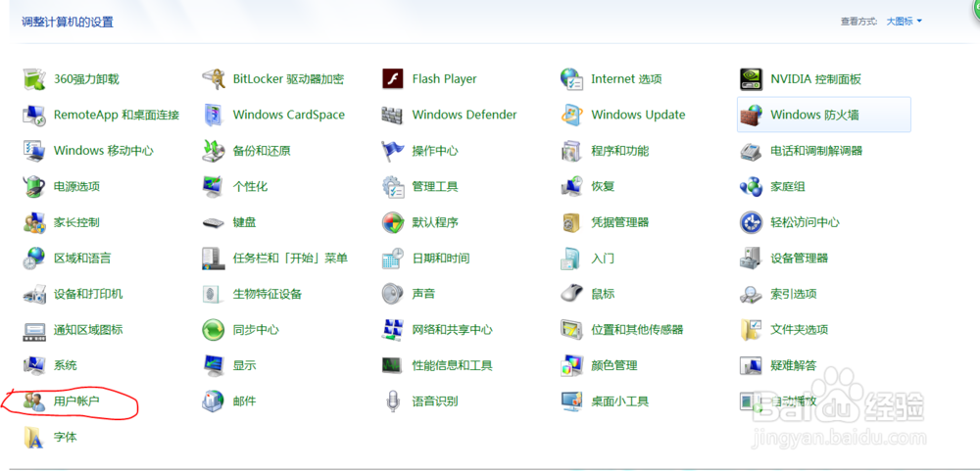Open Windows CardSpace icon
The width and height of the screenshot is (980, 471).
pos(213,115)
